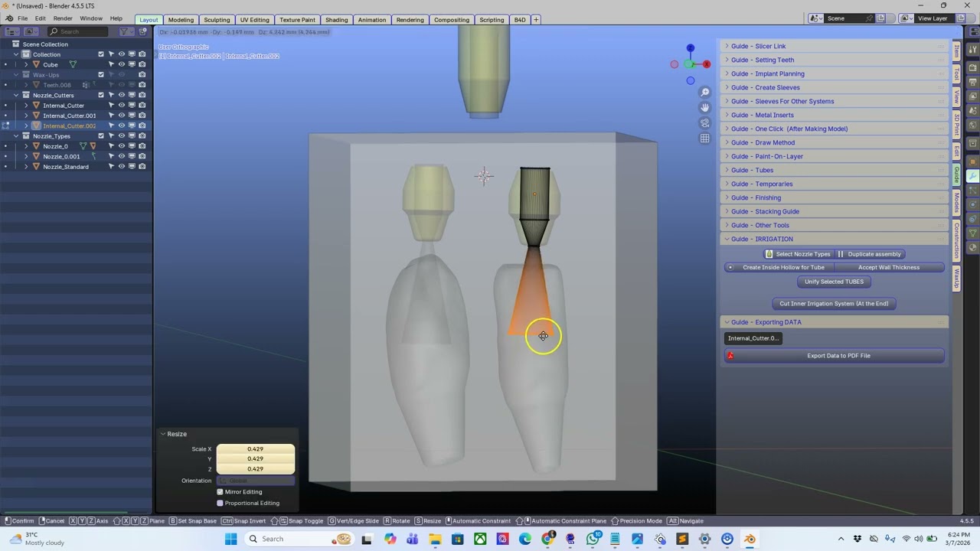
Task: Click the Scale Z value field
Action: pyautogui.click(x=256, y=469)
